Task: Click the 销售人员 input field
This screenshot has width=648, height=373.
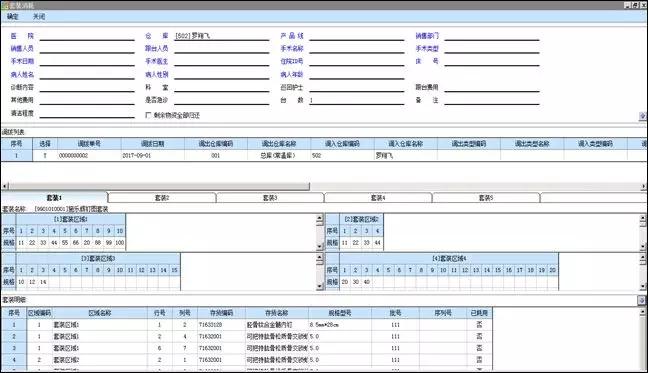Action: click(87, 48)
